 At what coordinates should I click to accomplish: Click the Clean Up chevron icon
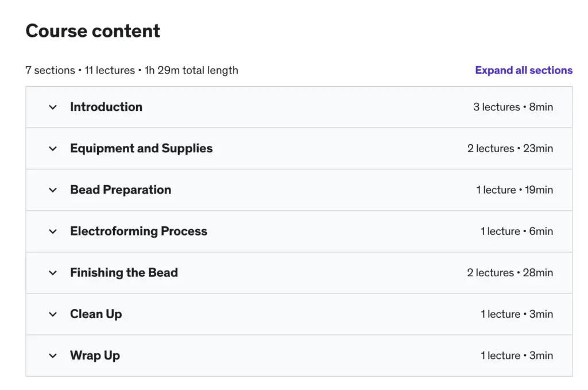click(53, 314)
